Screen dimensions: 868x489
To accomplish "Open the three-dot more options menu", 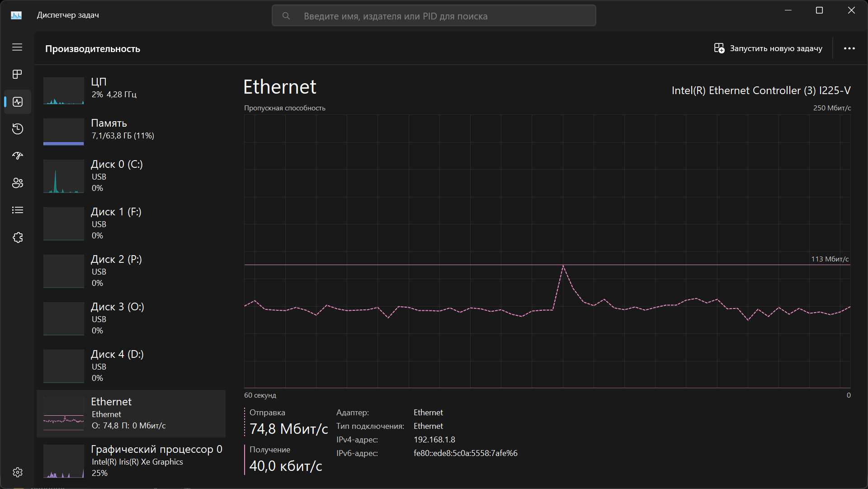I will coord(849,48).
